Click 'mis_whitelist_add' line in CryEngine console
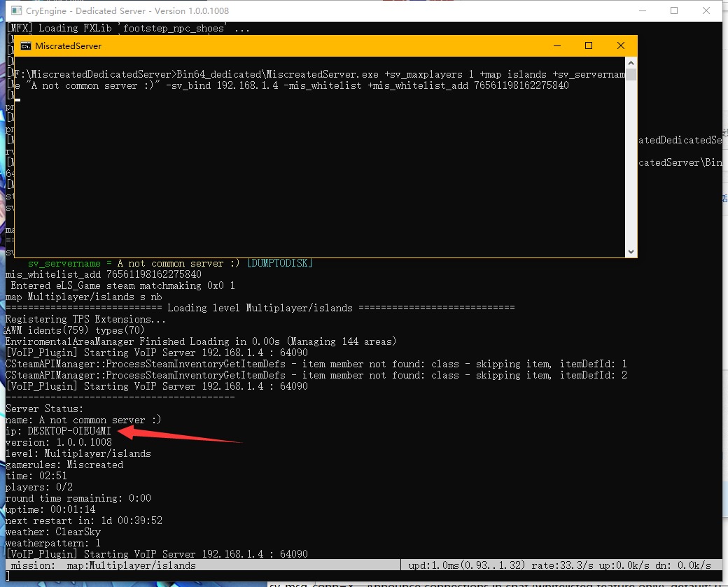Viewport: 728px width, 587px height. point(103,274)
